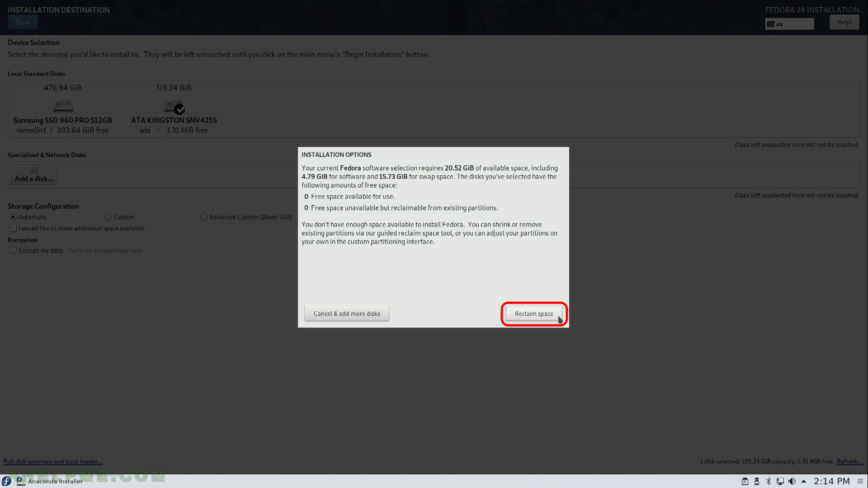Click the INSTALLATION OPTIONS dialog title
Viewport: 868px width, 488px height.
(336, 155)
